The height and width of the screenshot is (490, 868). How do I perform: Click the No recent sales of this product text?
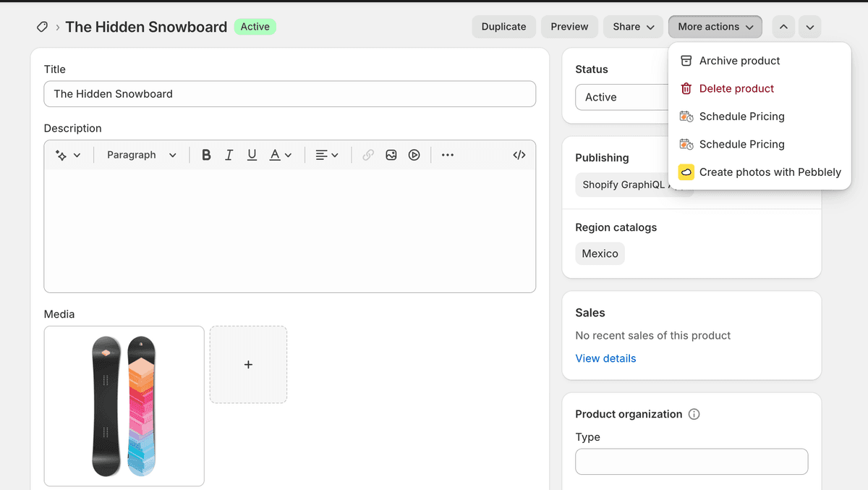(x=652, y=335)
